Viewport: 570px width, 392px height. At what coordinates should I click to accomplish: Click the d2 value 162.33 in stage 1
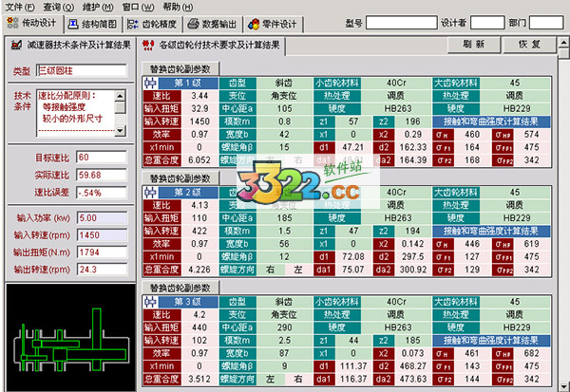click(412, 147)
